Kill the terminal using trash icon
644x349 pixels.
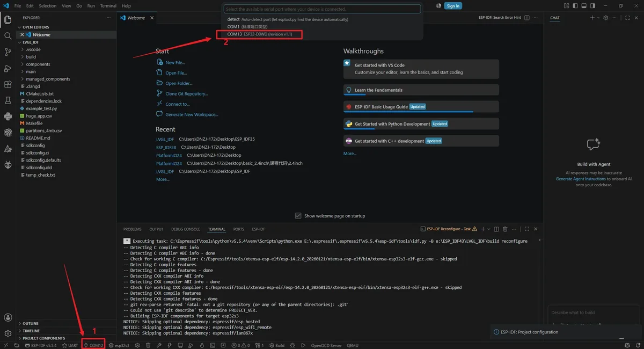click(505, 229)
